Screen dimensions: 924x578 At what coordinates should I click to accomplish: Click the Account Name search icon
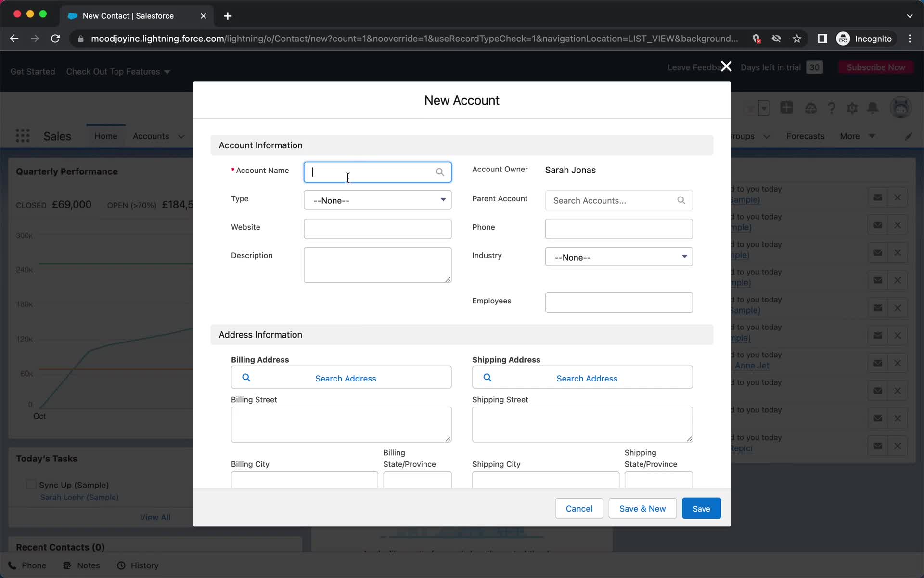click(440, 172)
